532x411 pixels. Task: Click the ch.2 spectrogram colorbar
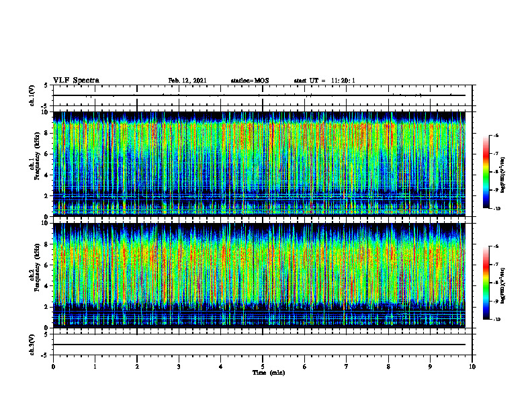[486, 283]
